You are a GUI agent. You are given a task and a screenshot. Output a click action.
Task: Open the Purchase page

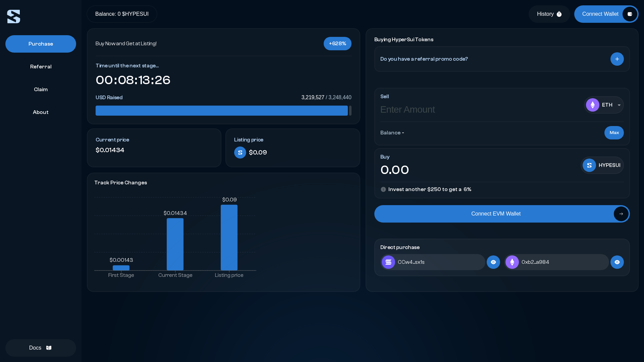point(41,44)
